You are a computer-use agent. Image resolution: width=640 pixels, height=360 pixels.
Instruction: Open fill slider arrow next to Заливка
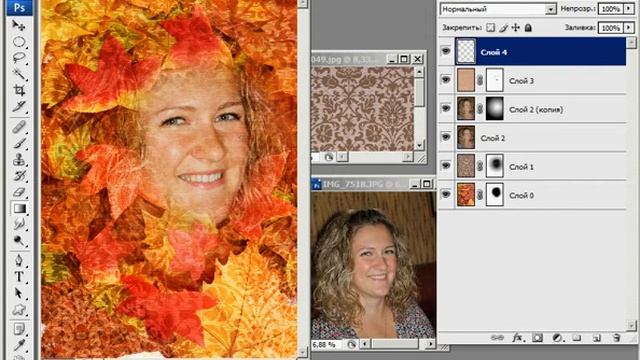[x=629, y=28]
